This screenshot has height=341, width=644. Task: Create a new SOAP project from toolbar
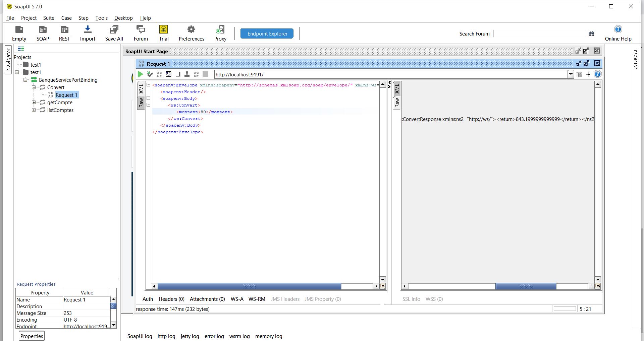point(42,33)
